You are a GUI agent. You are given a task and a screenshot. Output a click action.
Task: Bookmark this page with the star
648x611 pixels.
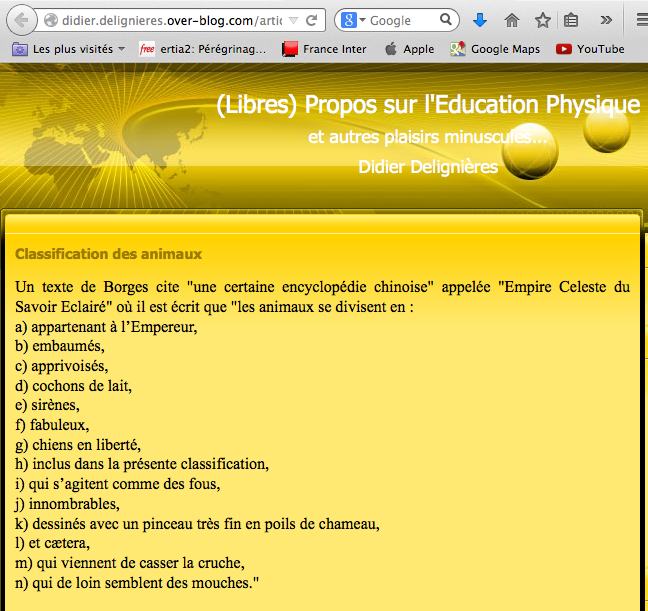tap(542, 20)
